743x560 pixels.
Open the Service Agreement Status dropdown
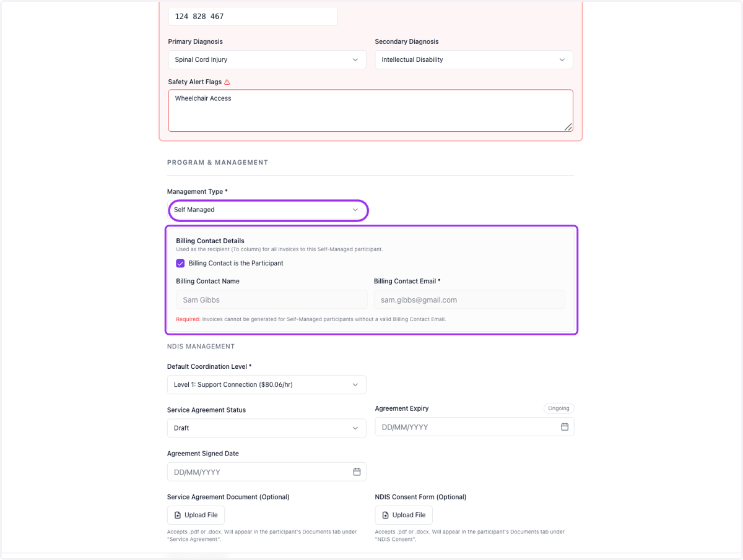[266, 428]
